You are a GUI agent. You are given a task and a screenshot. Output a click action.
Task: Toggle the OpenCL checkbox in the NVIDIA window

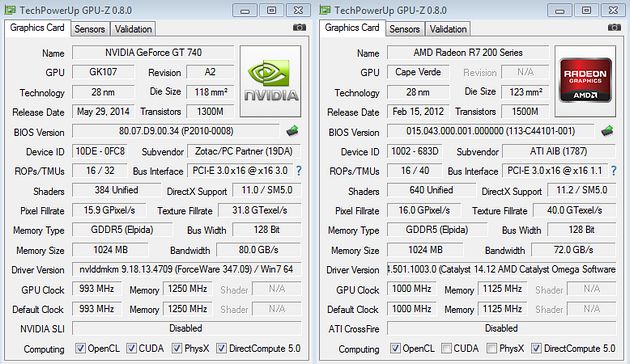click(80, 348)
